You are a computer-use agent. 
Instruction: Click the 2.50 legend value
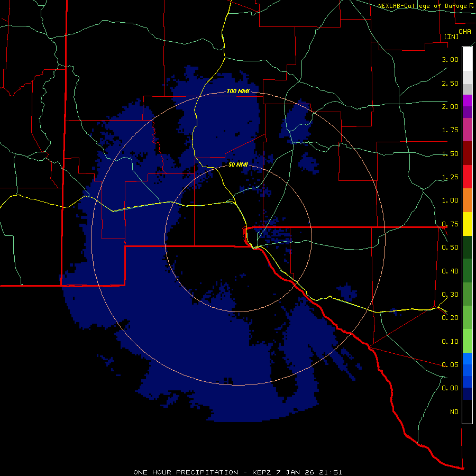click(x=450, y=83)
